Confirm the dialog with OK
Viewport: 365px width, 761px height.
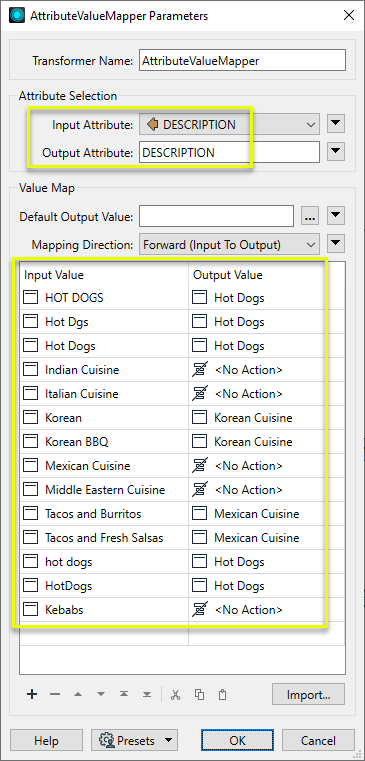[237, 741]
